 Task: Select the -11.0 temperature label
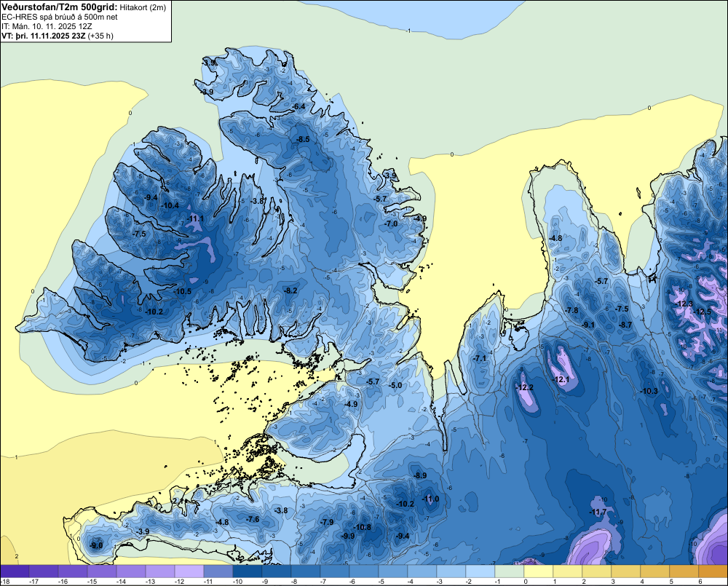pyautogui.click(x=430, y=499)
